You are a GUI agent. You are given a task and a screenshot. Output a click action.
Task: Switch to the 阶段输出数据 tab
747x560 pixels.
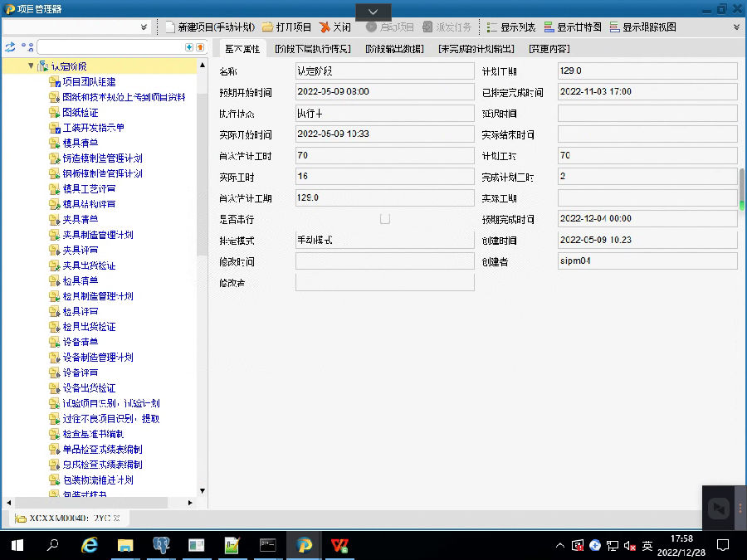pos(394,48)
